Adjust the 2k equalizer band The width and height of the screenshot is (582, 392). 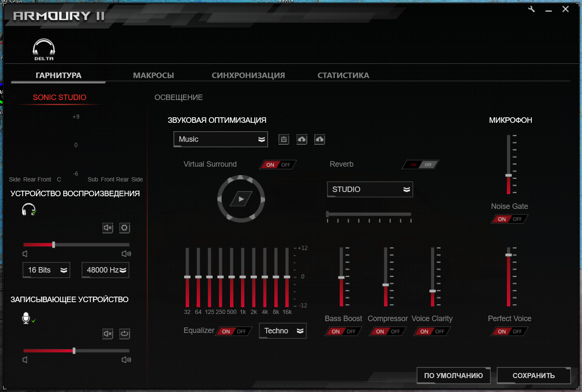[254, 277]
